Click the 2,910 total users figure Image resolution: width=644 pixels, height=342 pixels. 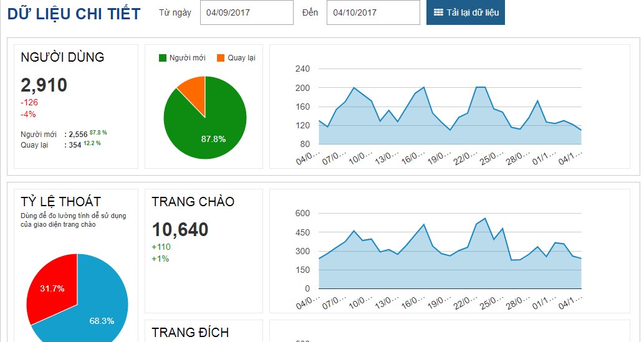coord(44,85)
